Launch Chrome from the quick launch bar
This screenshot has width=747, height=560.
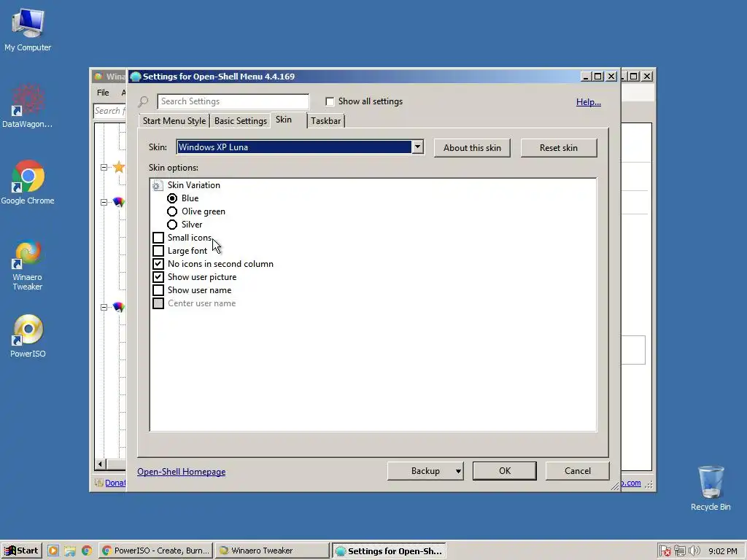tap(87, 551)
